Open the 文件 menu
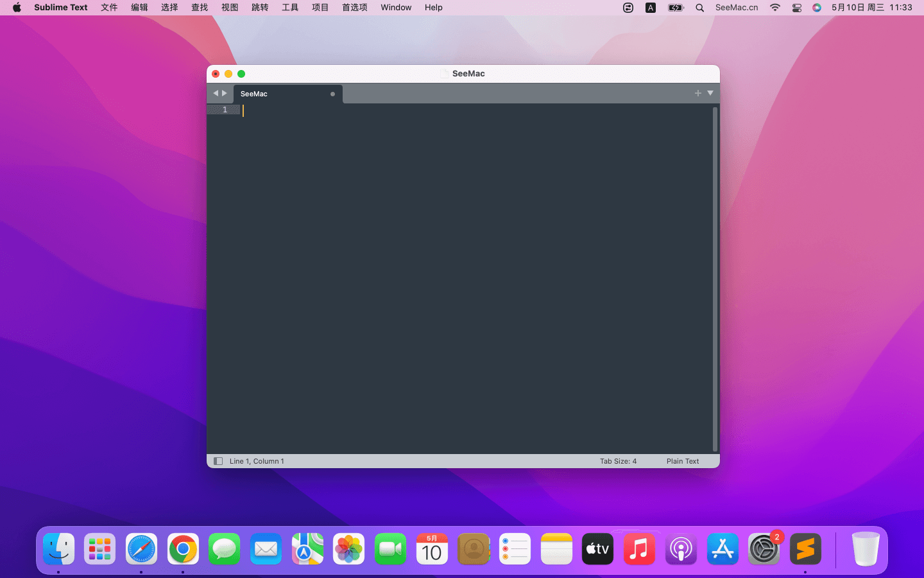 point(109,8)
